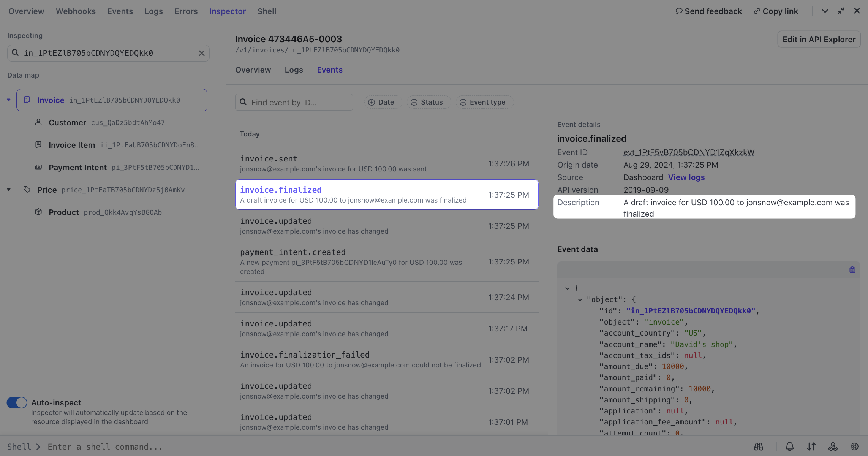Follow the View logs link
Screen dimensions: 868x456
coord(686,177)
